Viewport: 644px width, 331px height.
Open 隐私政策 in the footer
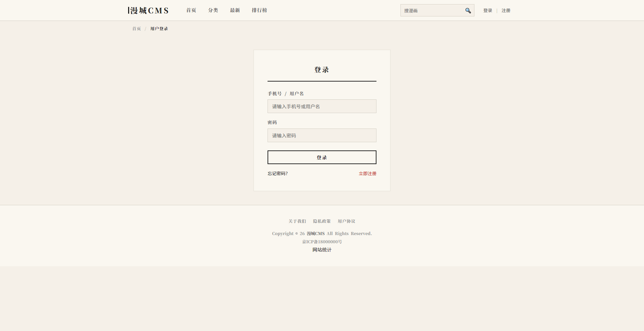[x=322, y=221]
